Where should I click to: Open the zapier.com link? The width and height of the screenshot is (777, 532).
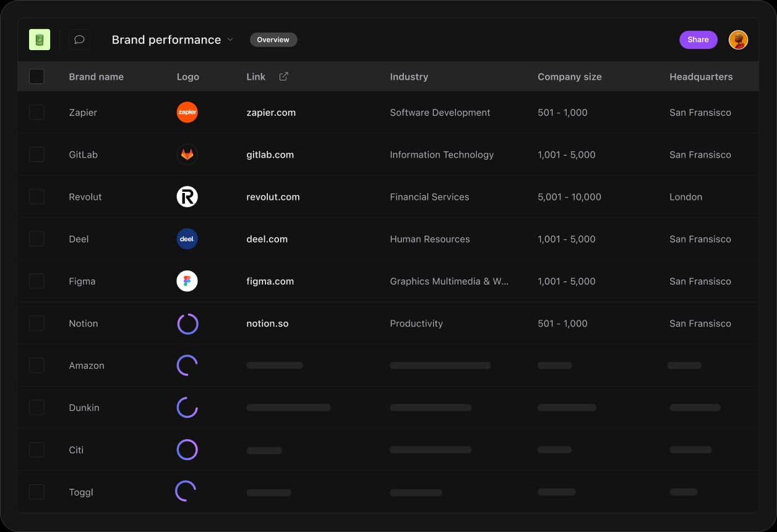(x=271, y=112)
